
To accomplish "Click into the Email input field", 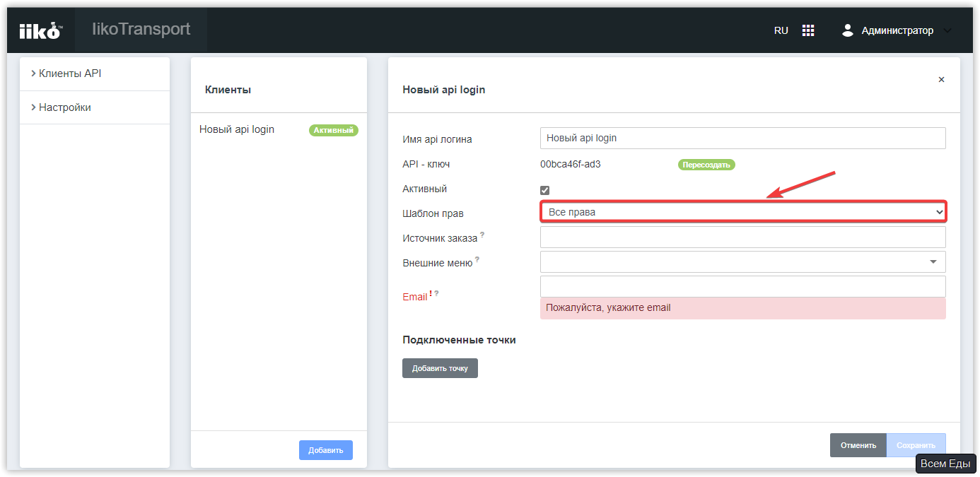I will (742, 286).
